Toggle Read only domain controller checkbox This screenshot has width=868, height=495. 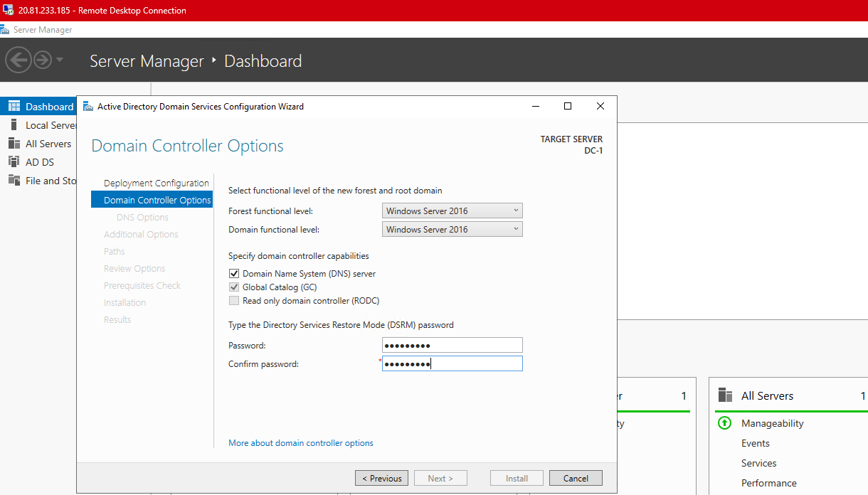tap(234, 301)
